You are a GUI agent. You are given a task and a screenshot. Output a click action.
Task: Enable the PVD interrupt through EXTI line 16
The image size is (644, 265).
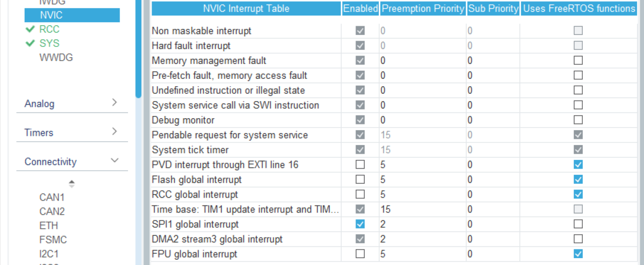coord(360,164)
